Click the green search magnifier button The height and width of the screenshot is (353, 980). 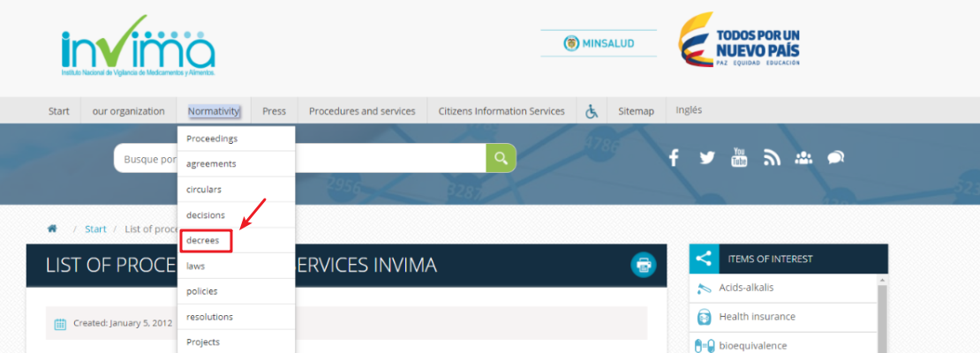tap(501, 158)
